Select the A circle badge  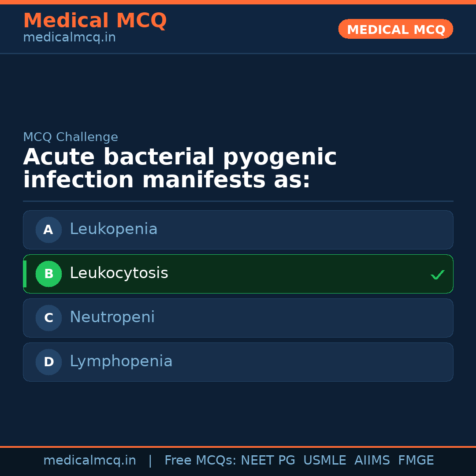click(x=48, y=230)
